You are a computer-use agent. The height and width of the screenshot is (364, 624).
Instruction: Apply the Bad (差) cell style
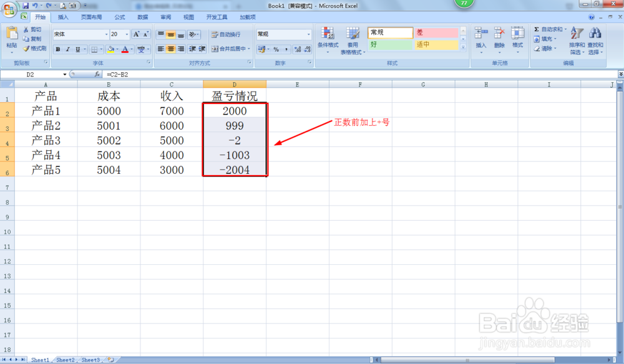436,32
